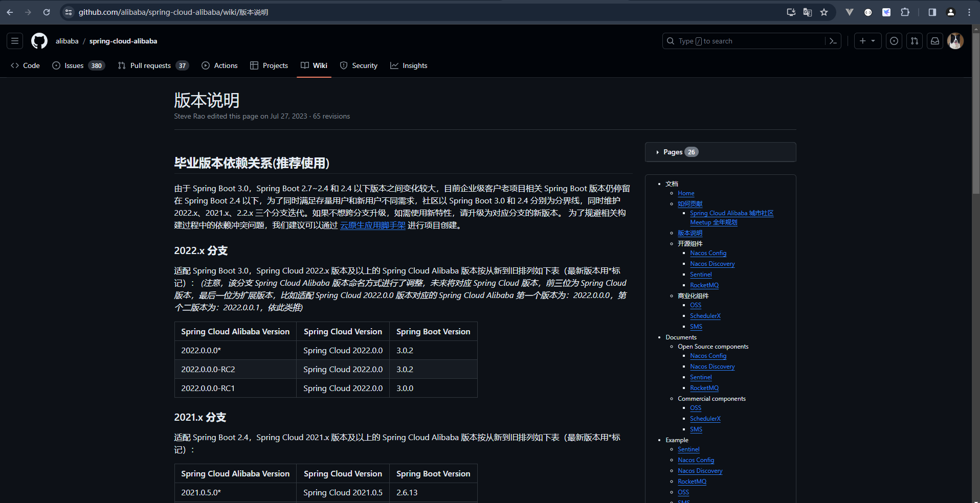Viewport: 980px width, 503px height.
Task: Open RocketMQ under 开源组件
Action: click(x=704, y=285)
